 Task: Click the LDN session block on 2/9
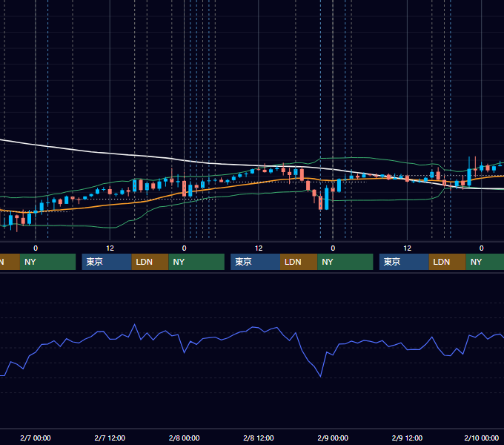[x=448, y=262]
